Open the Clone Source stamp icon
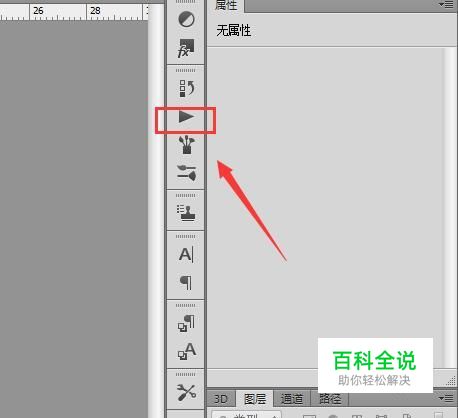 (186, 212)
